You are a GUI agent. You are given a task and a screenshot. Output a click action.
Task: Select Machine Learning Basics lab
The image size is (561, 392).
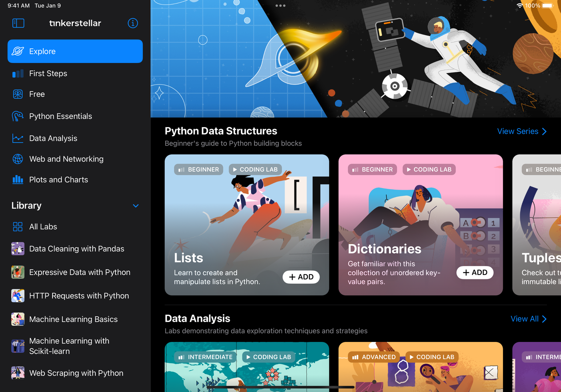pos(73,319)
